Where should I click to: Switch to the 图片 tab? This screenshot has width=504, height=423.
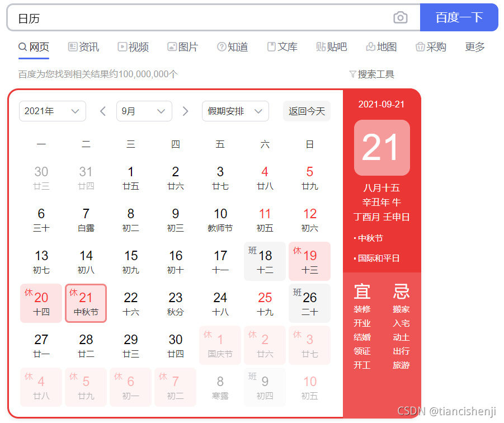tap(182, 47)
